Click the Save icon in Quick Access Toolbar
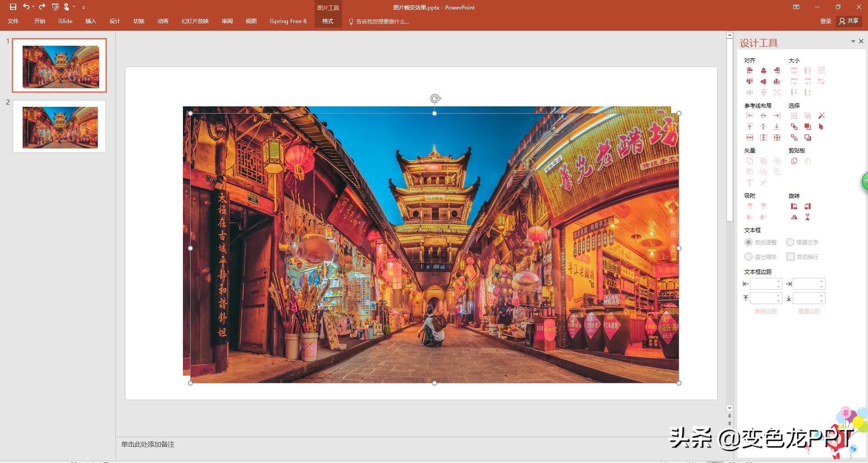 14,7
